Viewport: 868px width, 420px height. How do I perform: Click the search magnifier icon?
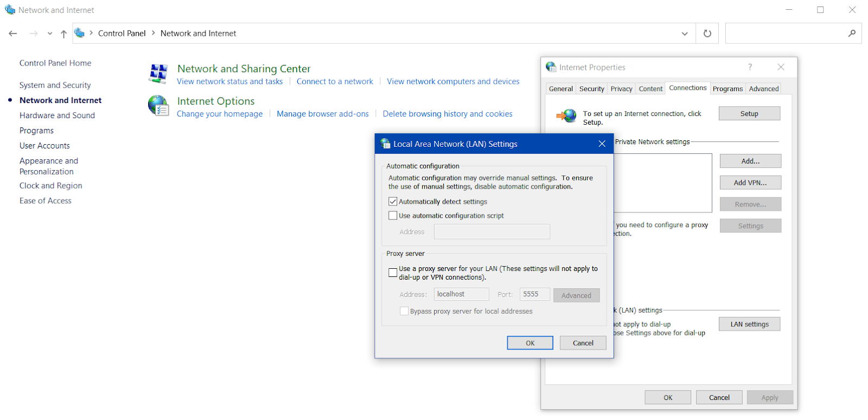pyautogui.click(x=852, y=34)
